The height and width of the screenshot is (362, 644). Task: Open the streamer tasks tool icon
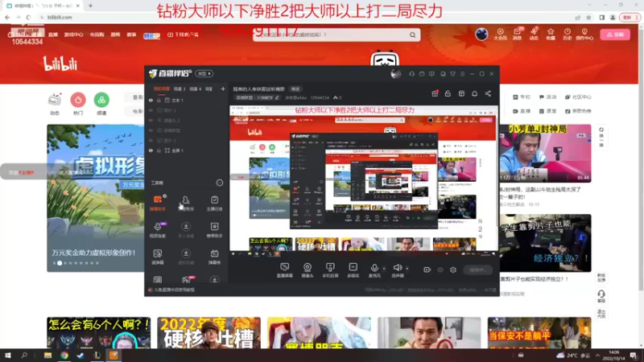(214, 203)
